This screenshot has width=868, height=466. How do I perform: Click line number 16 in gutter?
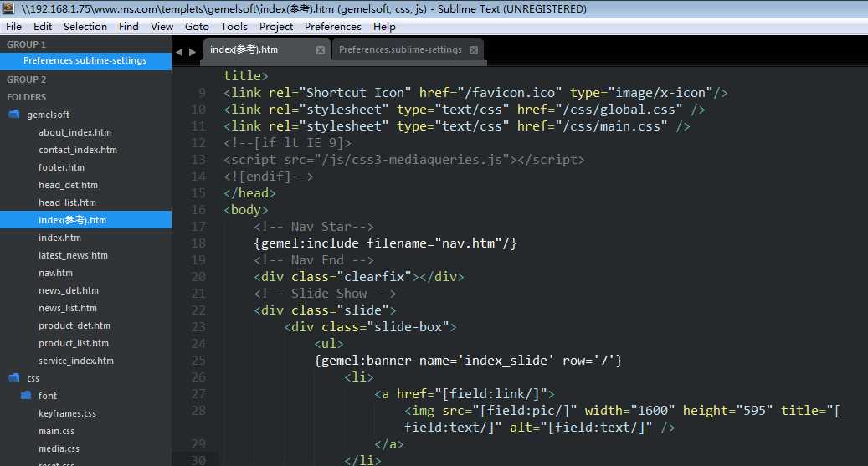click(x=198, y=210)
